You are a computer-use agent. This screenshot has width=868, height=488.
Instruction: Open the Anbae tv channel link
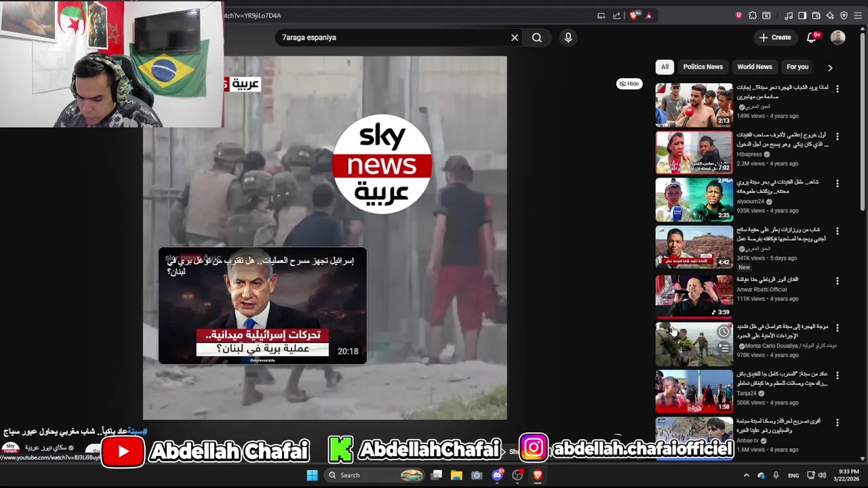[x=748, y=441]
